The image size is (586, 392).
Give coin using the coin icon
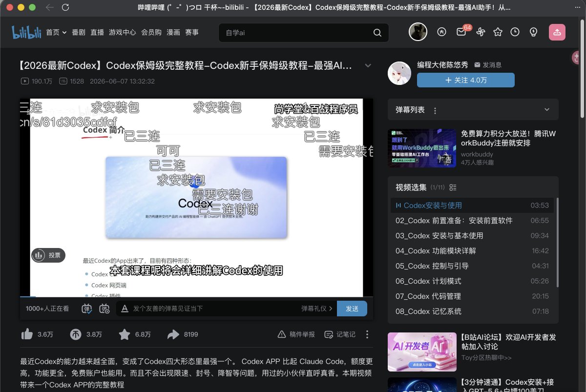point(76,334)
